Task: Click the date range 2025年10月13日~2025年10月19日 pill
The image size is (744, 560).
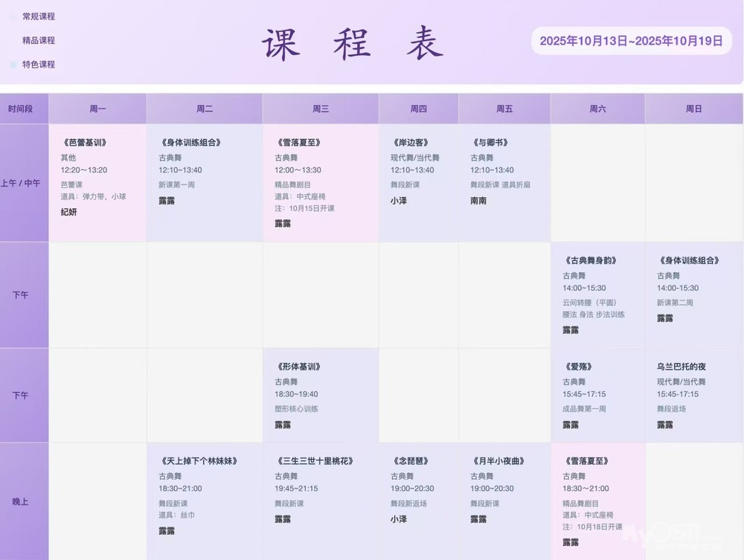Action: [631, 41]
